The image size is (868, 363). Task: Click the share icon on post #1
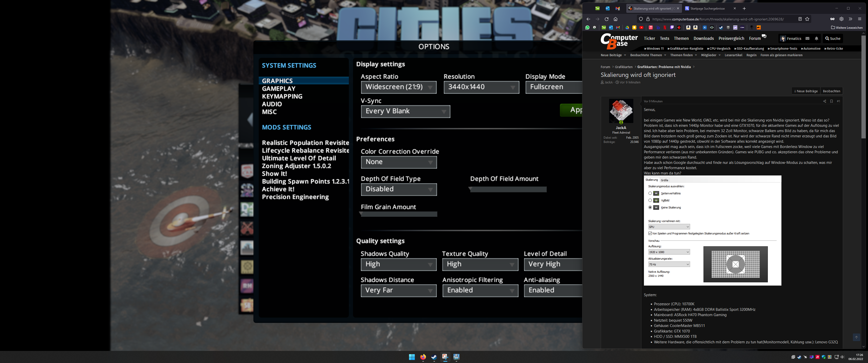825,101
